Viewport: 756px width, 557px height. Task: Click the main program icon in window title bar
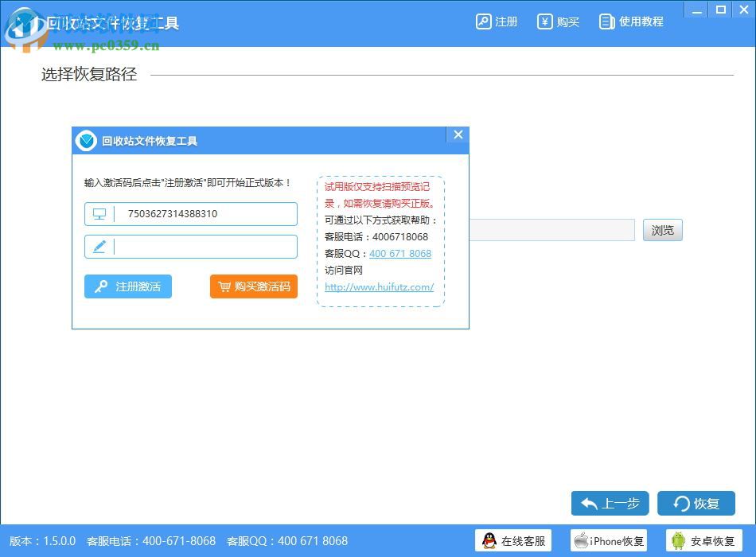point(22,21)
